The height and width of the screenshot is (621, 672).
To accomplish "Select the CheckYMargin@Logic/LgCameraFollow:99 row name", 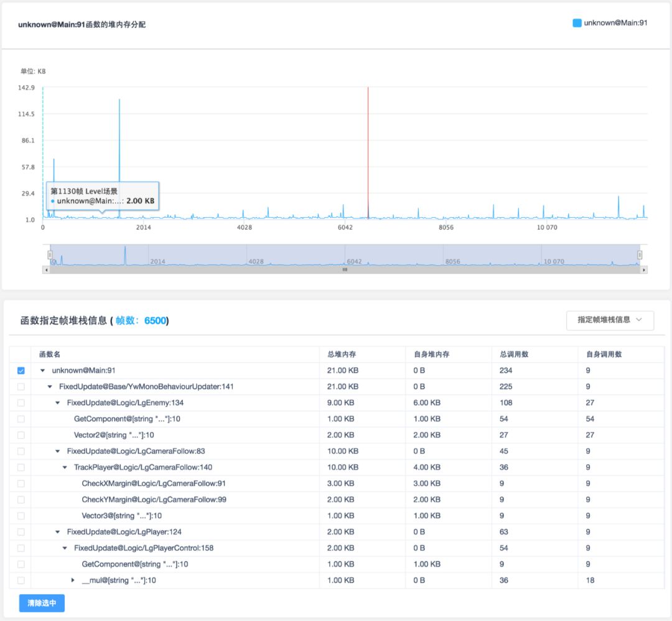I will (154, 500).
